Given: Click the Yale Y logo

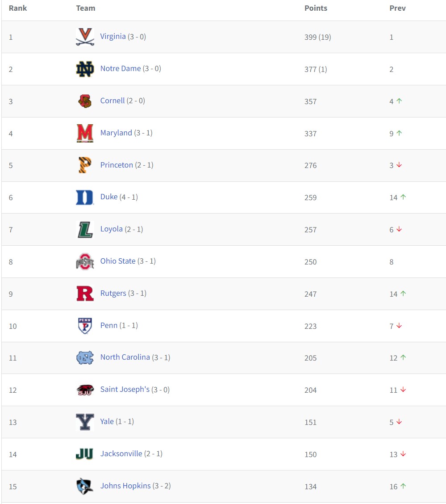Looking at the screenshot, I should pyautogui.click(x=85, y=422).
